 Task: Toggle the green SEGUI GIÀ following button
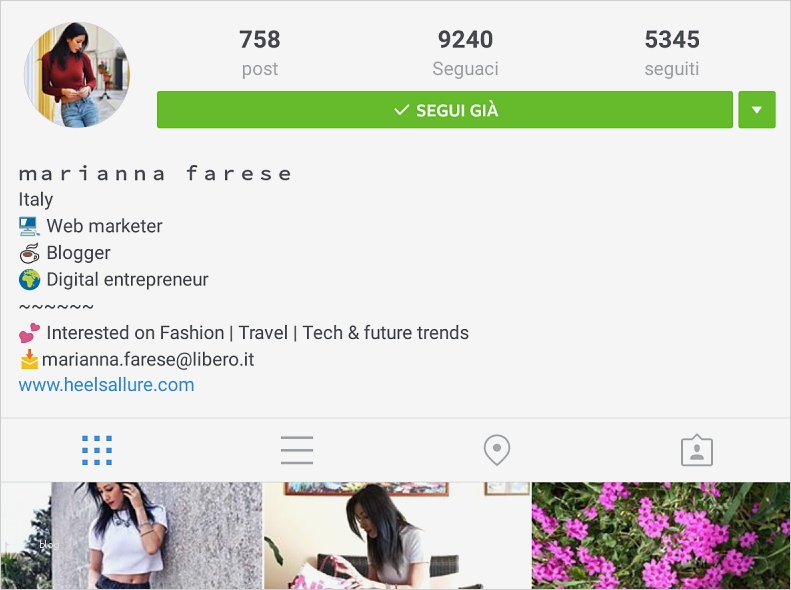[x=444, y=110]
